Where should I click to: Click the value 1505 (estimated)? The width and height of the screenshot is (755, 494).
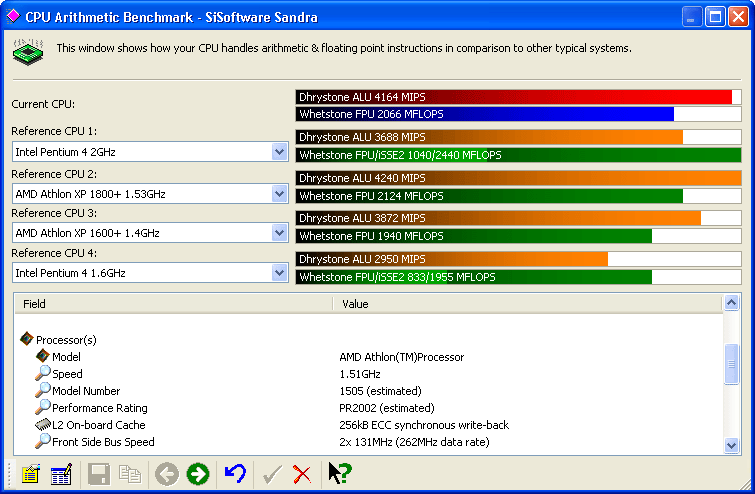[380, 391]
